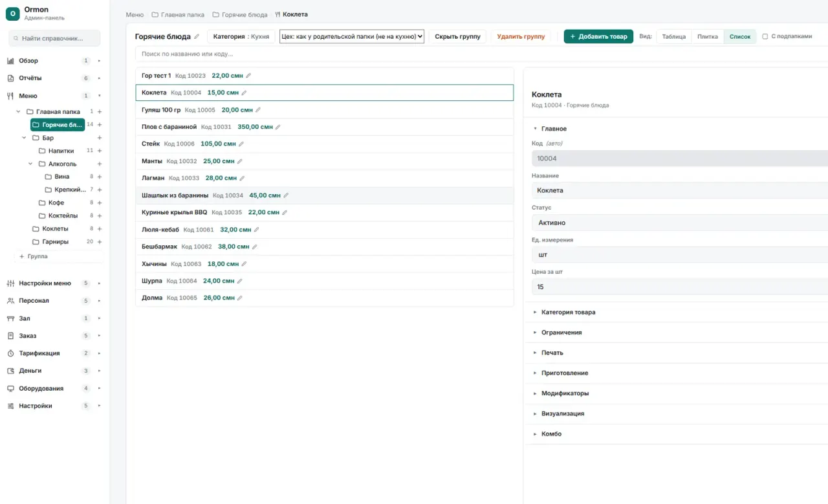Click the Добавить товар button

point(598,37)
